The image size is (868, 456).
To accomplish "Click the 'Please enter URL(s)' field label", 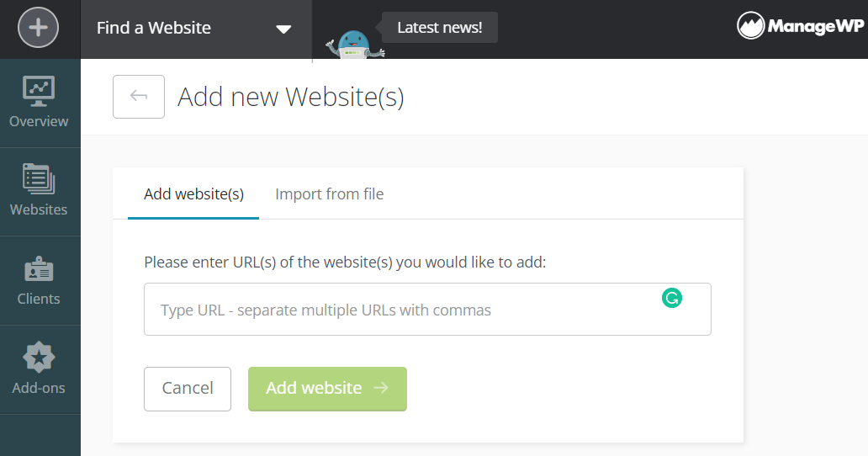I will point(345,262).
